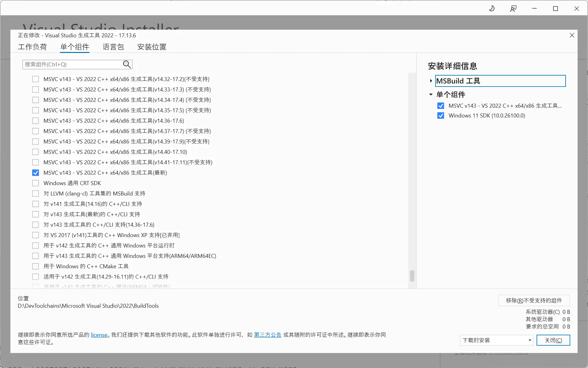Image resolution: width=588 pixels, height=368 pixels.
Task: Focus the 搜索组件 search field
Action: point(72,64)
